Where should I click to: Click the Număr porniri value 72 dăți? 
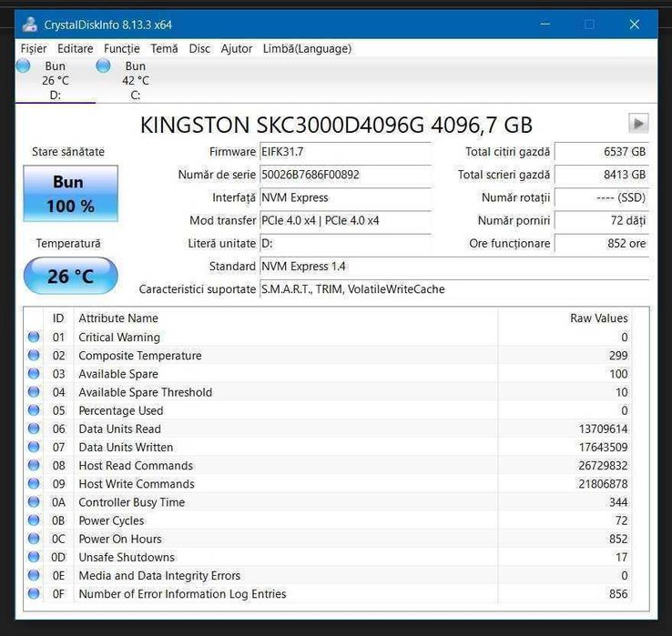[x=602, y=220]
